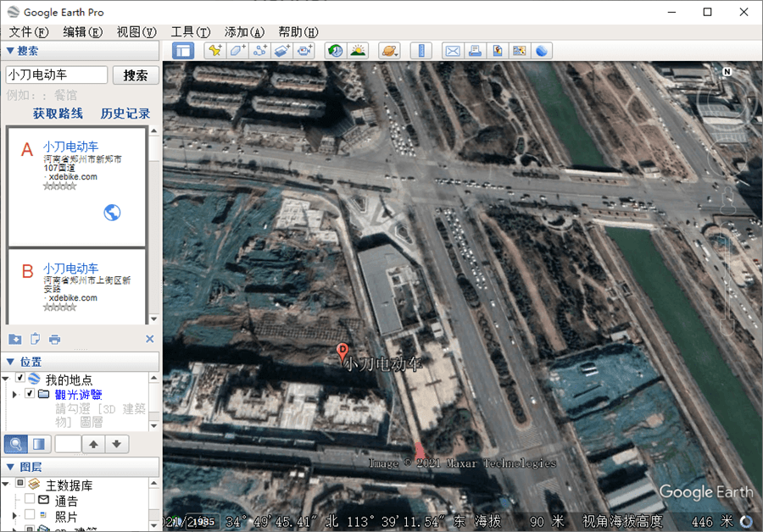This screenshot has width=763, height=532.
Task: Click the 获取路线 link
Action: (x=58, y=114)
